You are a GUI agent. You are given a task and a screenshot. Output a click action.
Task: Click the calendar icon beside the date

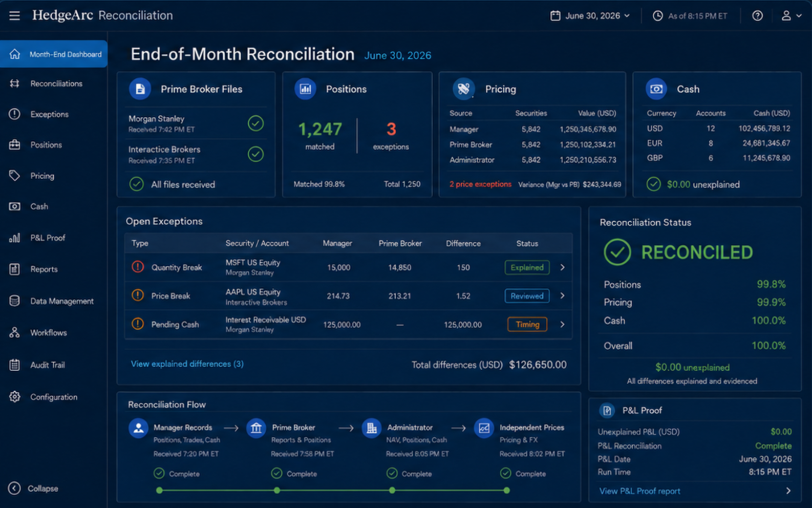click(555, 16)
